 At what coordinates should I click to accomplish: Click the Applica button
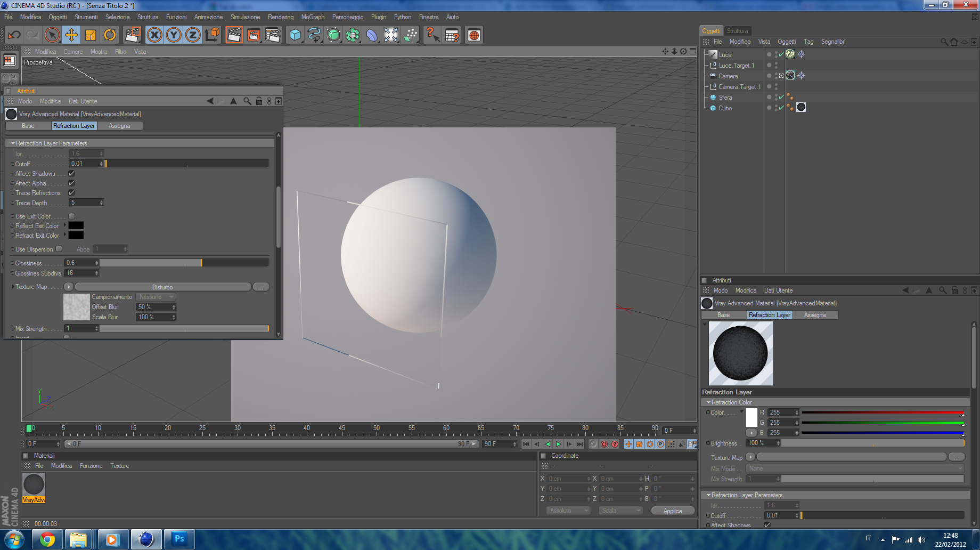tap(673, 511)
